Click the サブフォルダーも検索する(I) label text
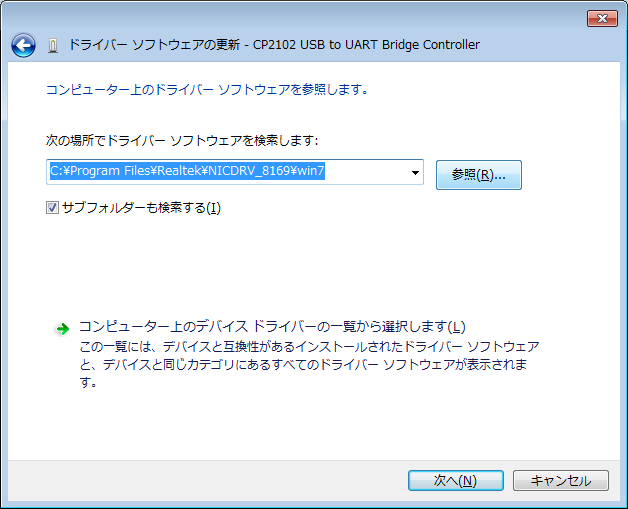The height and width of the screenshot is (509, 628). (140, 208)
